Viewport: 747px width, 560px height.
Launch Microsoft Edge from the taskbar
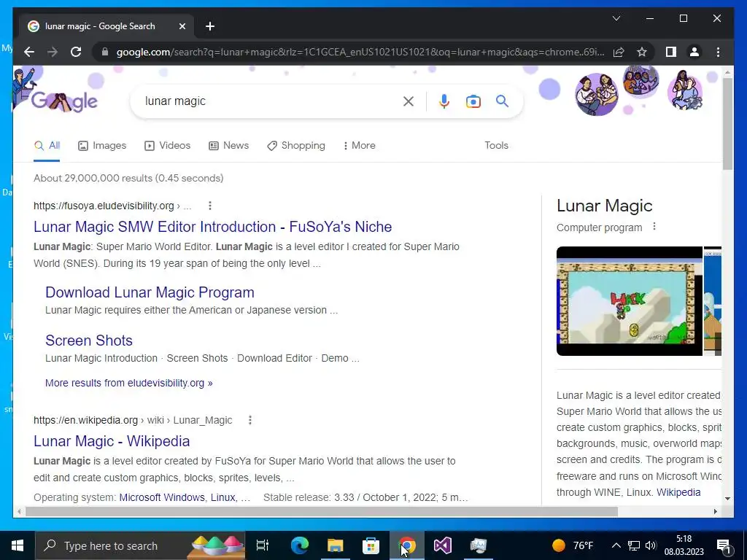pos(300,545)
